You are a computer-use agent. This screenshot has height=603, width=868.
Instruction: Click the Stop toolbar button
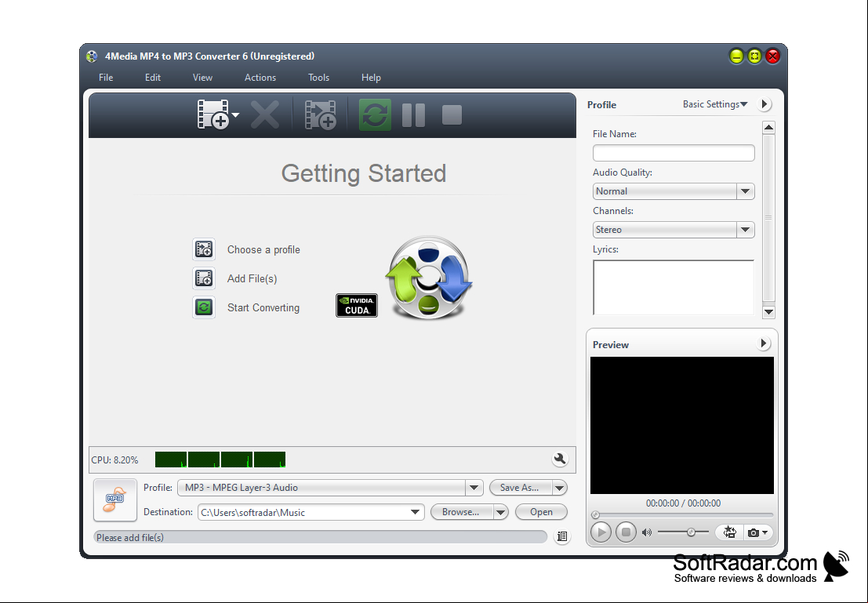452,115
